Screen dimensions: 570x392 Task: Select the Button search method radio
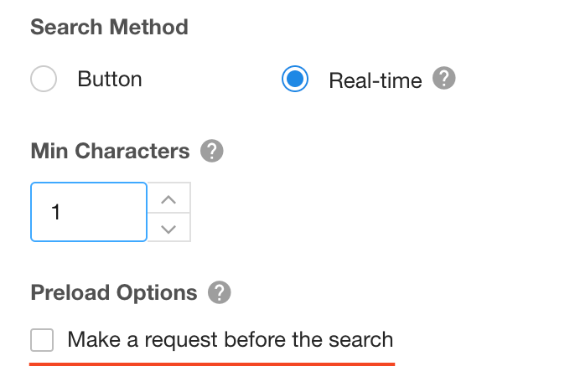coord(44,79)
